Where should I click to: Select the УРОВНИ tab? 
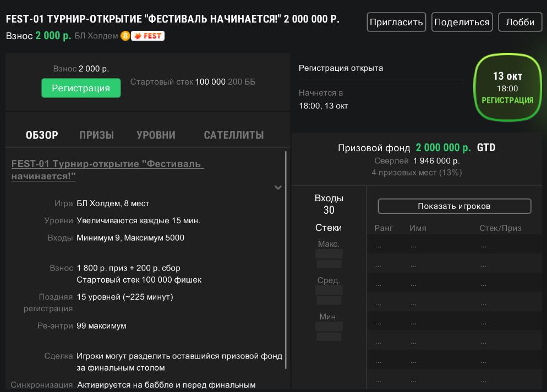[x=156, y=135]
